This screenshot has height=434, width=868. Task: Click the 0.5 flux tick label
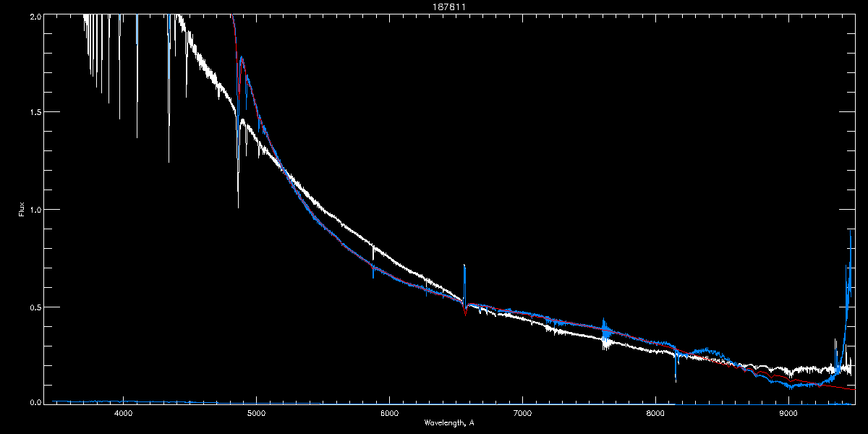pyautogui.click(x=35, y=307)
